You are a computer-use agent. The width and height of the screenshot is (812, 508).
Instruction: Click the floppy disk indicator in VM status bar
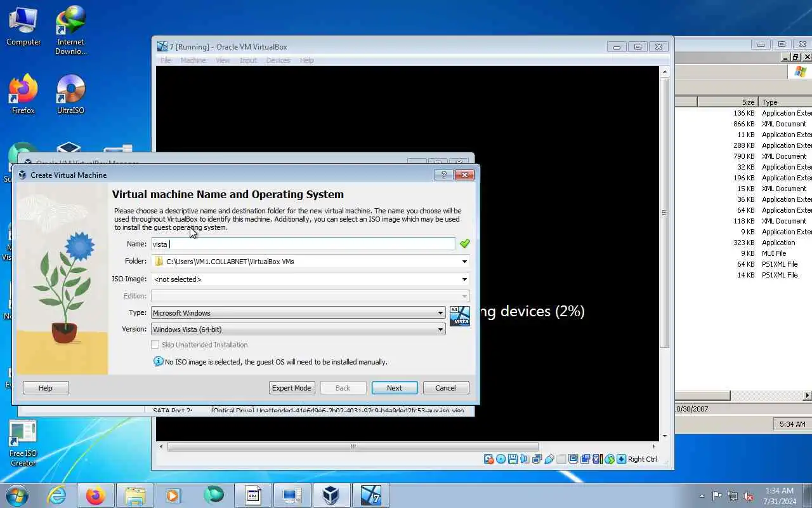[513, 459]
